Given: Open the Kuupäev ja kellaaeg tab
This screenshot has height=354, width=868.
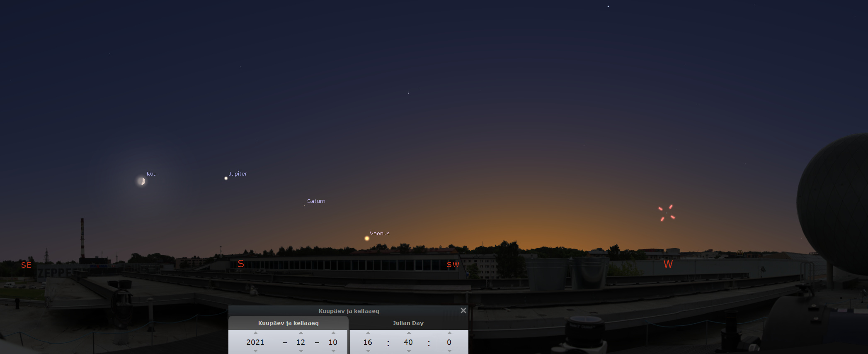Looking at the screenshot, I should click(289, 323).
